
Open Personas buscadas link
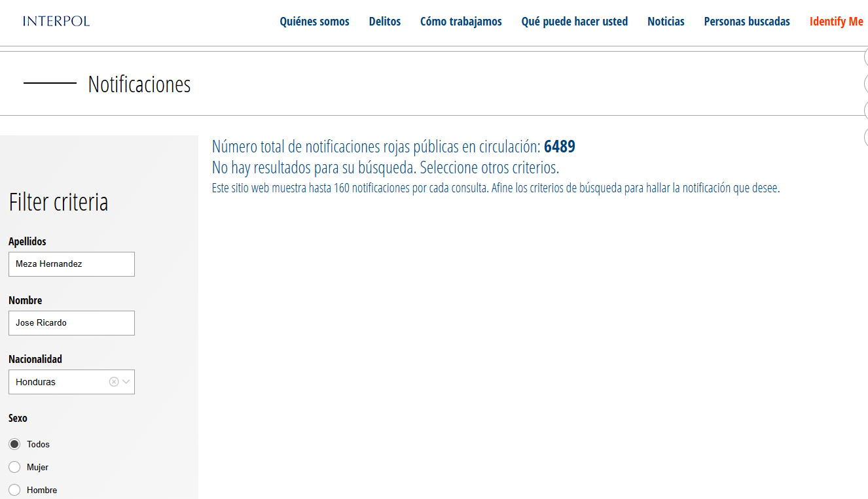747,22
